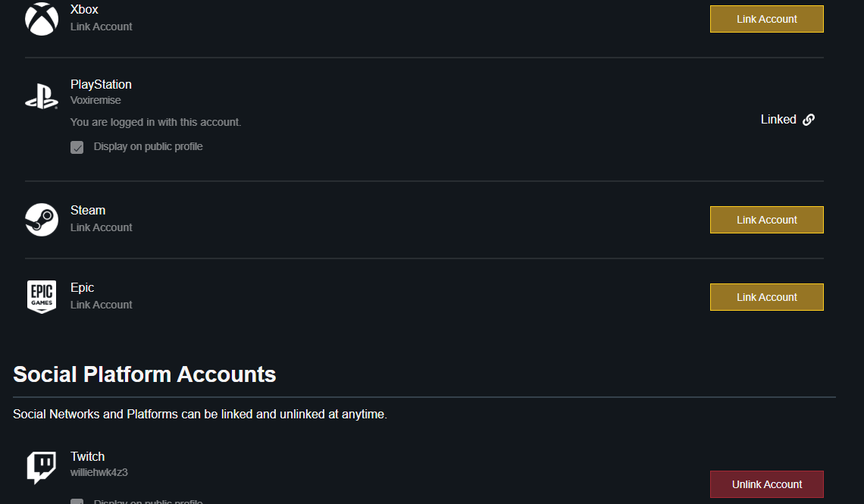Click the PlayStation logo icon
864x504 pixels.
click(42, 98)
